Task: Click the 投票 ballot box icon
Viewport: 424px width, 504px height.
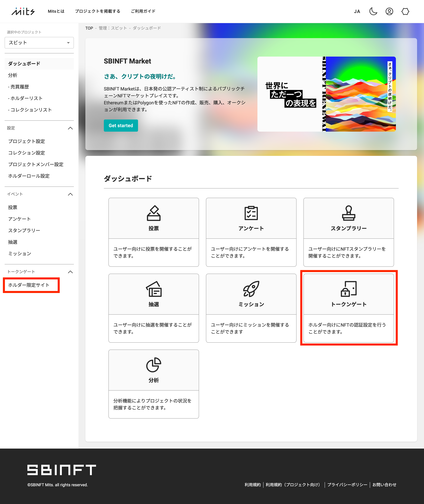Action: click(x=154, y=213)
